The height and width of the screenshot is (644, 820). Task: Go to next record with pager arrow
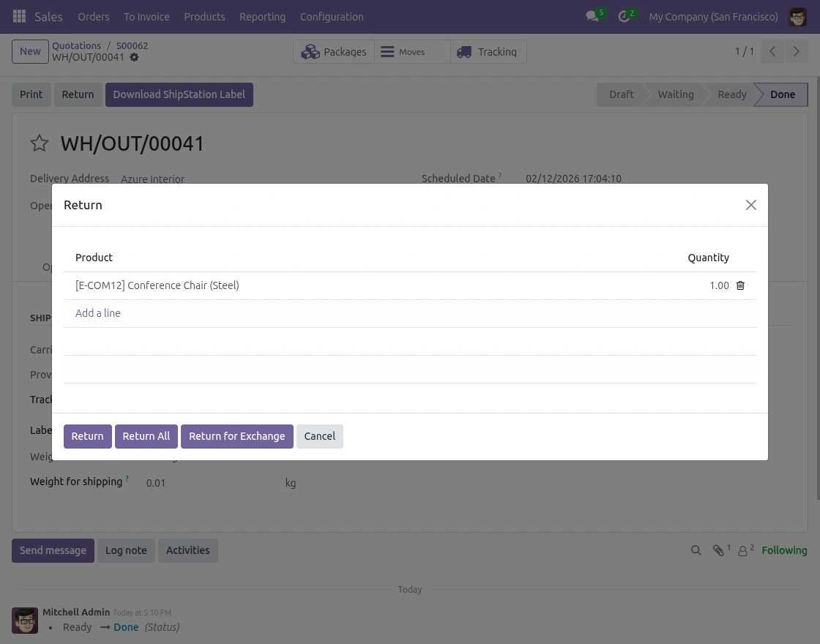click(x=797, y=51)
